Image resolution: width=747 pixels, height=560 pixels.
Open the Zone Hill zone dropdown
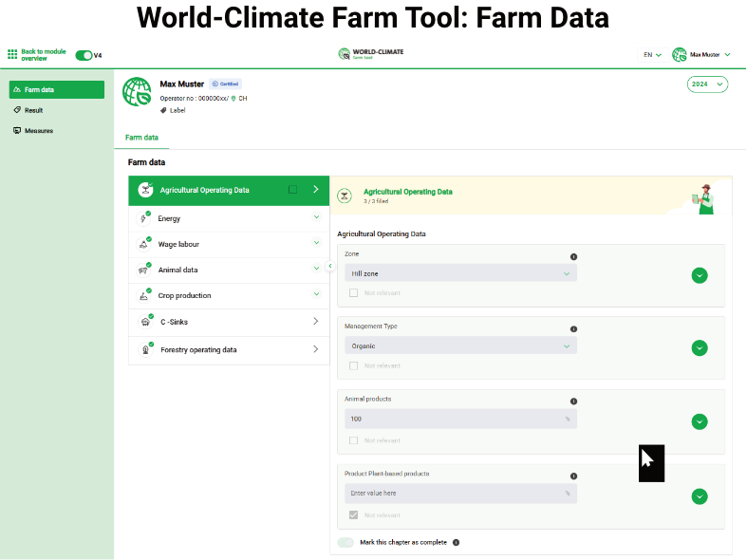pos(460,273)
